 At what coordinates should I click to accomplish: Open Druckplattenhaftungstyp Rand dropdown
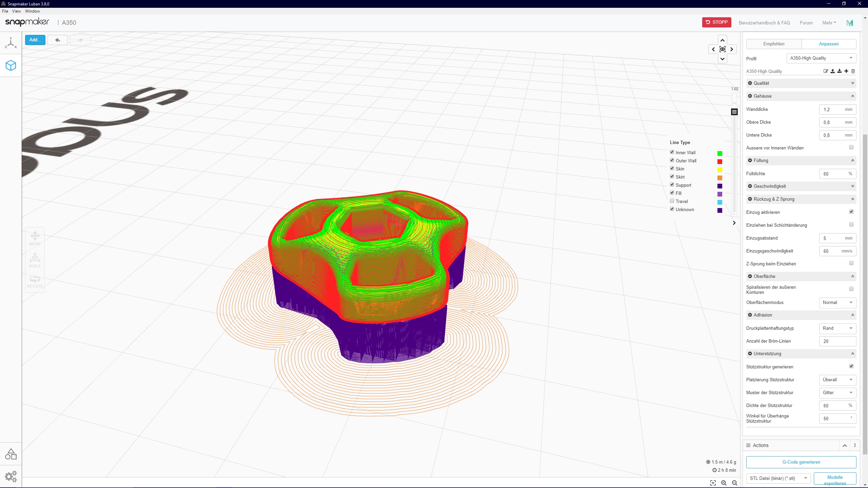[837, 328]
